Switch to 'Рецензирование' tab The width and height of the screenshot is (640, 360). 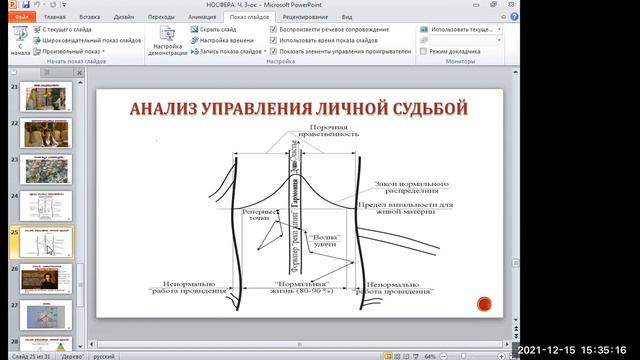click(x=305, y=17)
